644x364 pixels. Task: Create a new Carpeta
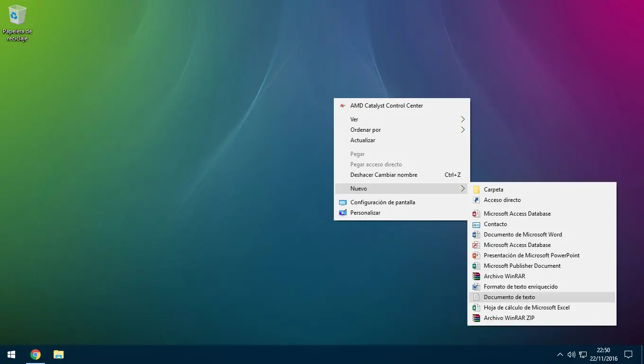pos(542,190)
